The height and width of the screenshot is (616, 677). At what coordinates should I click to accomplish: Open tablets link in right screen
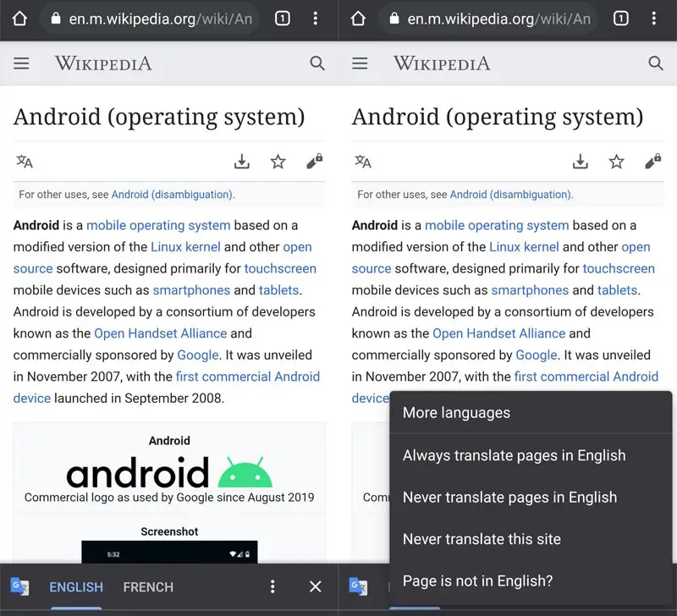point(618,290)
